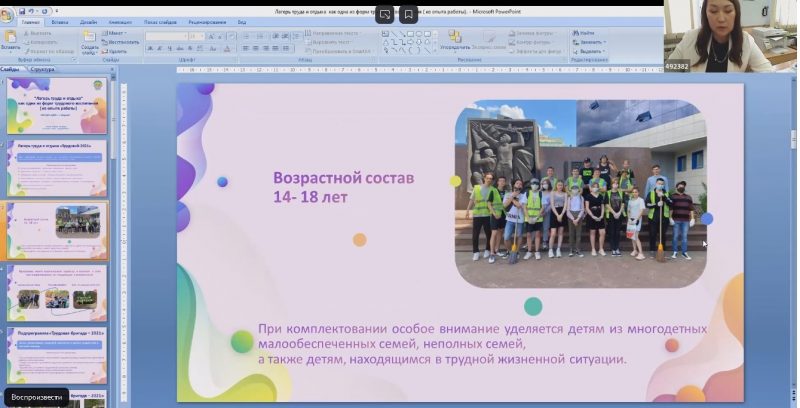Click the bookmark overlay icon at top

point(409,15)
